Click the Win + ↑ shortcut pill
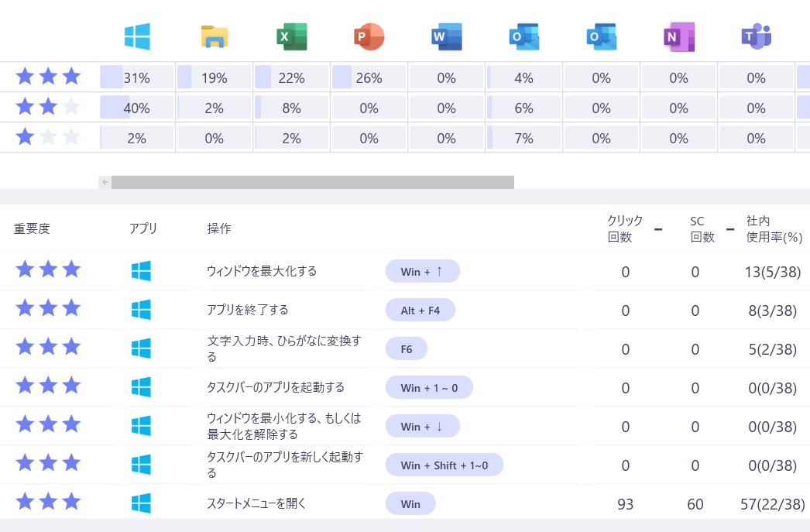Viewport: 810px width, 532px height. [x=423, y=271]
